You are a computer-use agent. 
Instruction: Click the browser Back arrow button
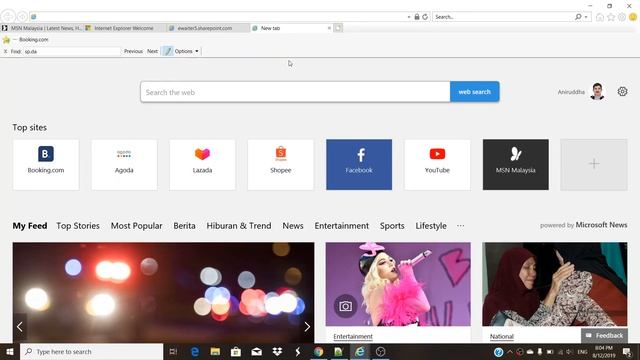point(8,16)
